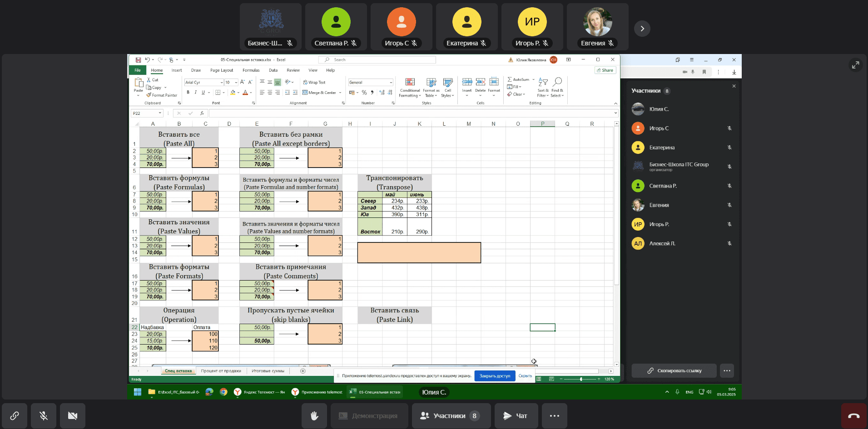Click the Excel Search box
Screen dimensions: 868x429
point(377,60)
